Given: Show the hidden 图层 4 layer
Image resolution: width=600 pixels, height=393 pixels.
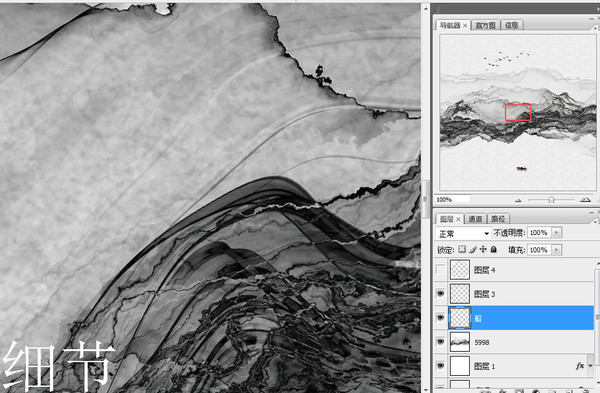Looking at the screenshot, I should 440,270.
